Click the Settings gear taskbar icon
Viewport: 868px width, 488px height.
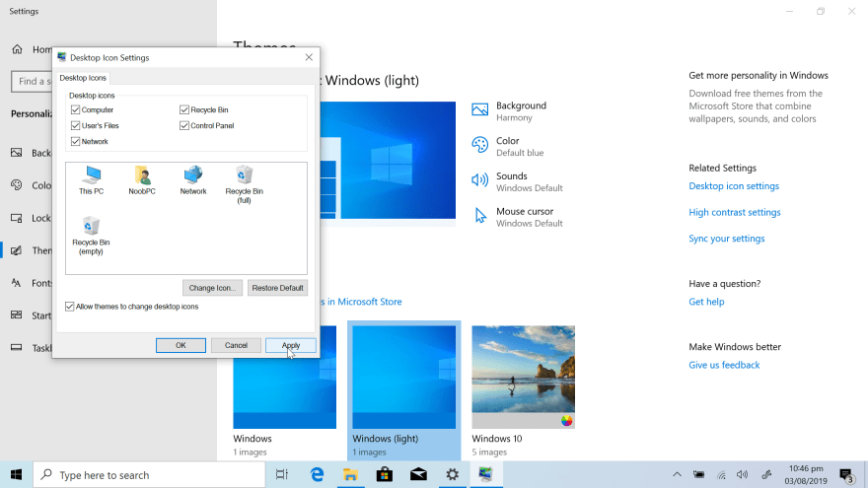(453, 475)
